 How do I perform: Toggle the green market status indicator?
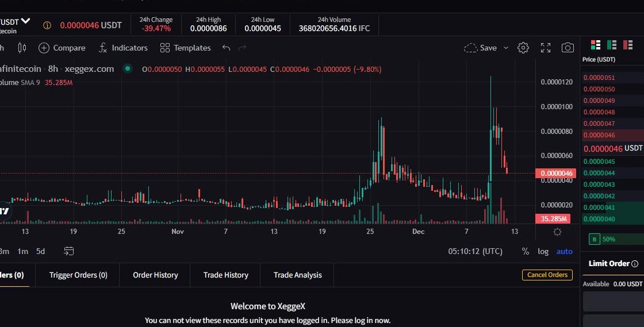tap(127, 69)
